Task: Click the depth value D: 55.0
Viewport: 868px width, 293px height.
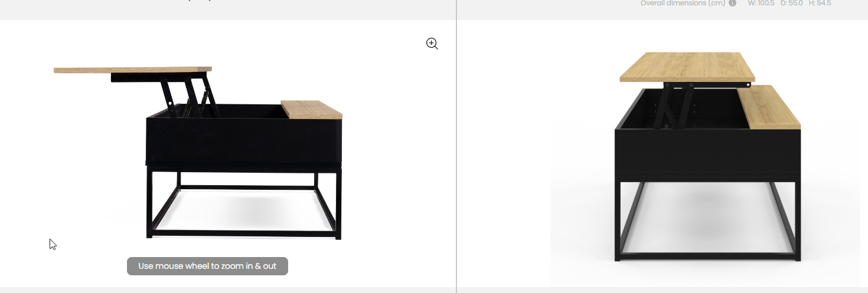Action: 791,3
